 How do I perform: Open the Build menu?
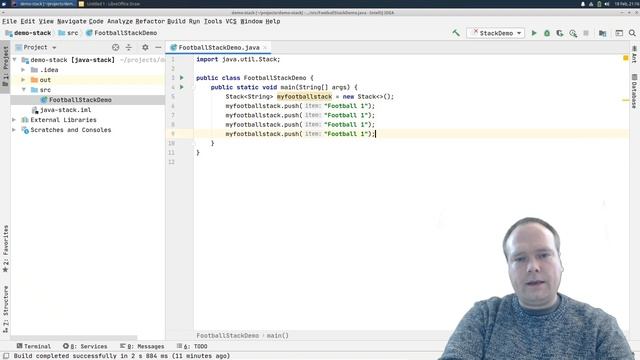tap(176, 21)
